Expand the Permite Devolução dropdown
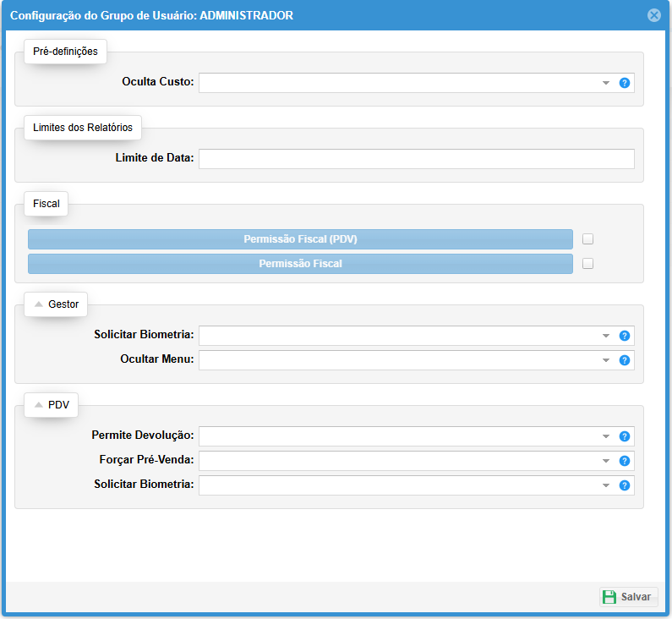 click(605, 436)
